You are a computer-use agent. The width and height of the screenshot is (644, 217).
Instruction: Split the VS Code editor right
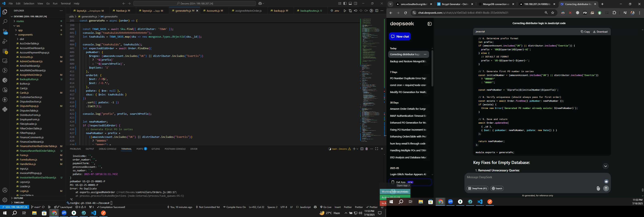[377, 11]
